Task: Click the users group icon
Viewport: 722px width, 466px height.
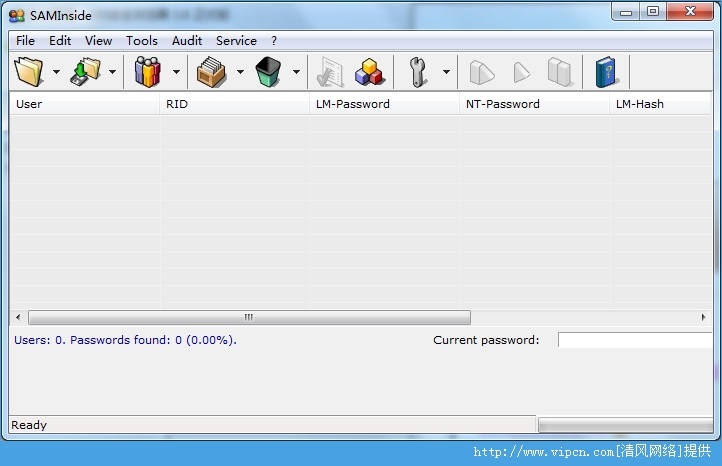Action: click(148, 72)
